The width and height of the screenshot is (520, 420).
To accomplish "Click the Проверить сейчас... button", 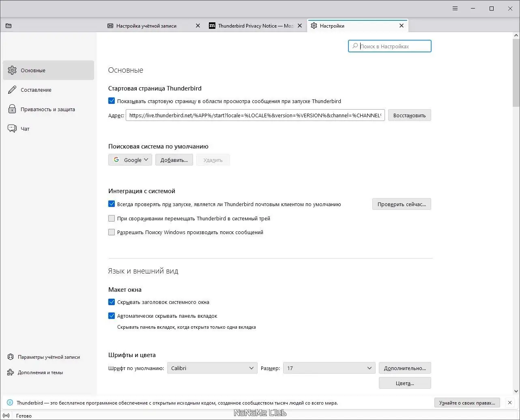I will pos(402,204).
